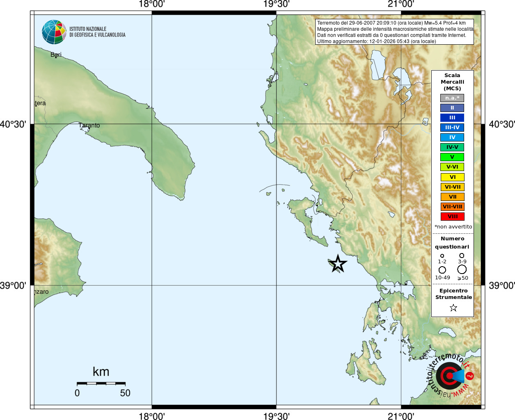Viewport: 515px width, 420px height.
Task: Click the epicenter star symbol in legend
Action: [x=453, y=308]
